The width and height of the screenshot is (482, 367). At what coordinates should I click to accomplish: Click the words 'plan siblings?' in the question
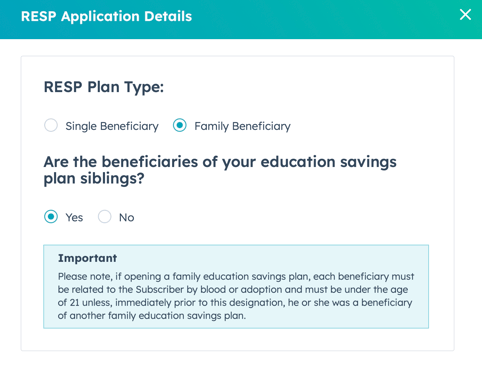click(x=94, y=179)
